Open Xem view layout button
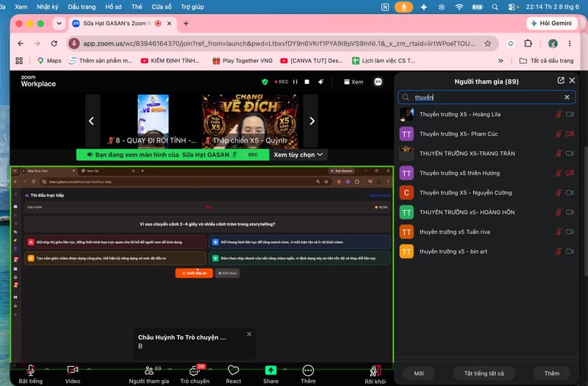Image resolution: width=588 pixels, height=386 pixels. click(x=354, y=82)
